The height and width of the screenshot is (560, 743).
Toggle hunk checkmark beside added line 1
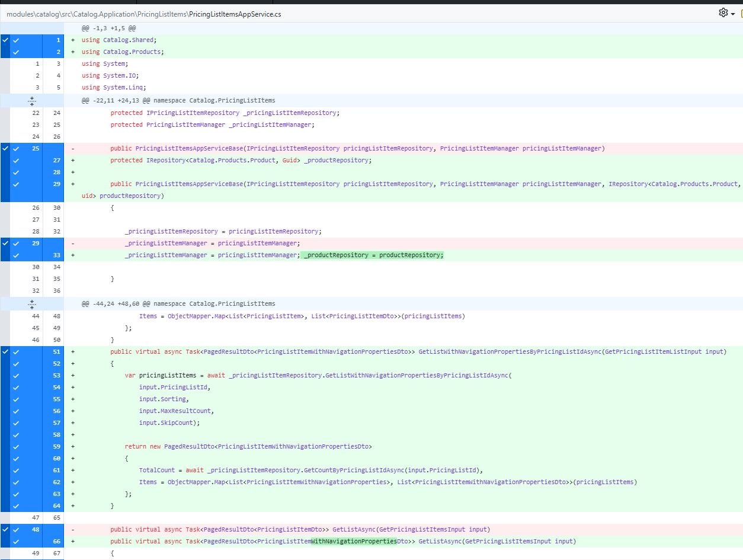[5, 40]
